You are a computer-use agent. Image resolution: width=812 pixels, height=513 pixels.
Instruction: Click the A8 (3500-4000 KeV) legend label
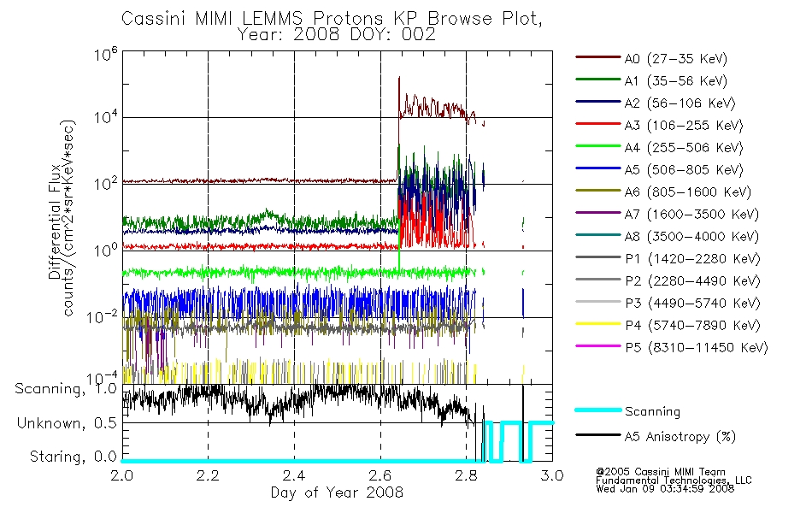point(691,238)
